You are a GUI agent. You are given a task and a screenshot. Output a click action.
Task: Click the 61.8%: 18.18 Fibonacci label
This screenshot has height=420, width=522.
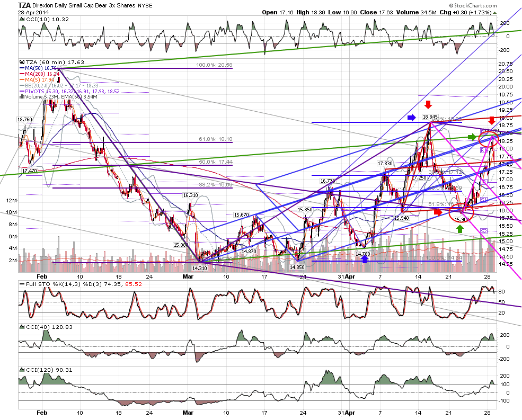215,139
